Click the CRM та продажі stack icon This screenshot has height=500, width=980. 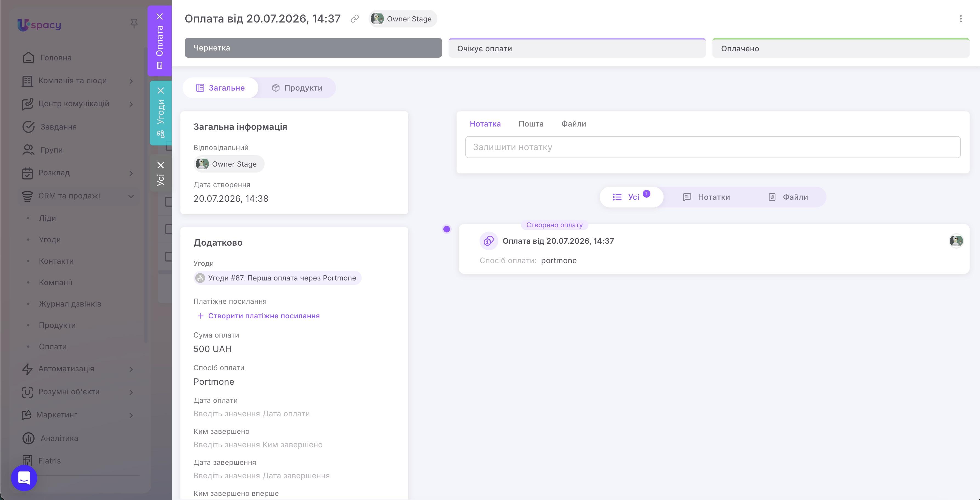(27, 196)
